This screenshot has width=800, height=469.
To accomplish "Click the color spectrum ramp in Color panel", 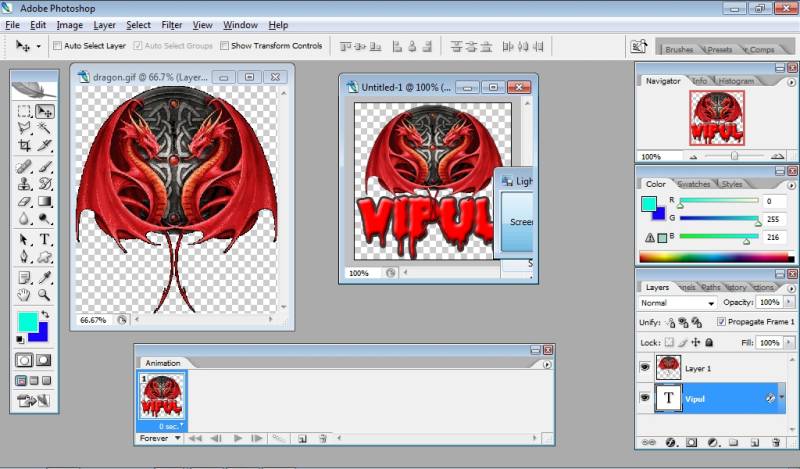I will tap(716, 258).
